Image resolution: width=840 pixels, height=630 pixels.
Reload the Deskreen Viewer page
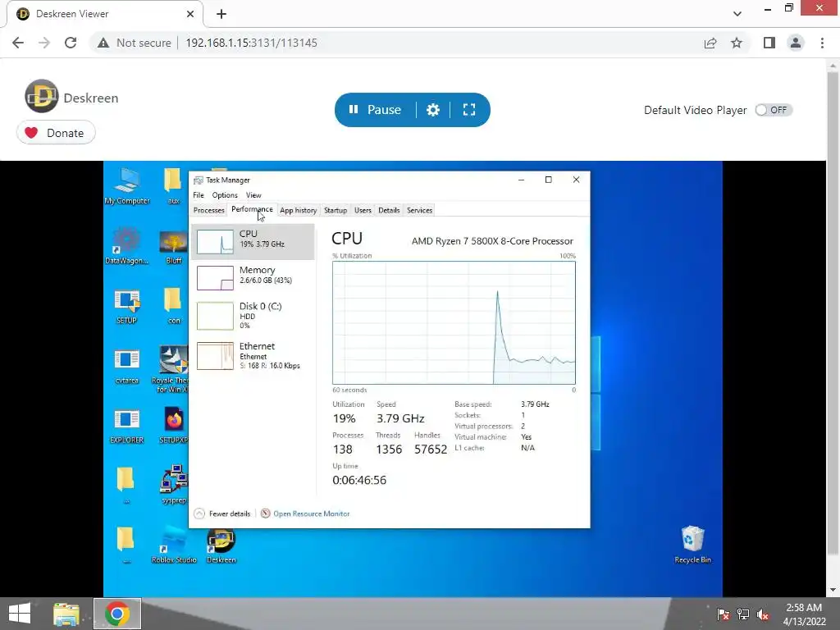[x=71, y=43]
